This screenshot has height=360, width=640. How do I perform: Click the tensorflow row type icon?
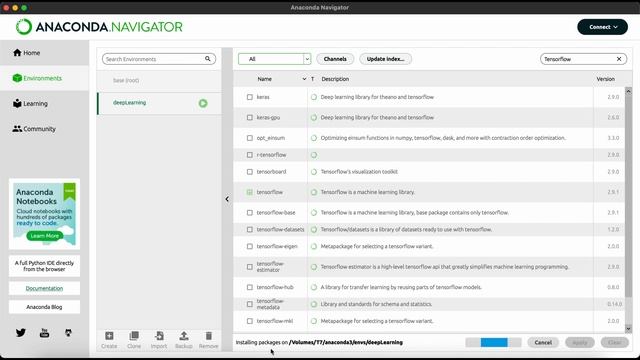(x=313, y=192)
